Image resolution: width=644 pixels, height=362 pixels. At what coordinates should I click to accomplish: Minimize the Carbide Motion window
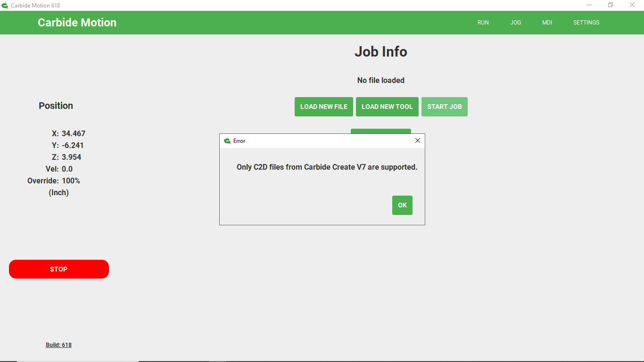(589, 5)
